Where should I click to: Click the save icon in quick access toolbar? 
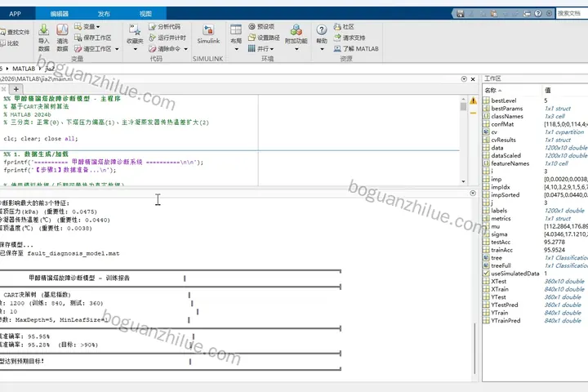click(460, 14)
